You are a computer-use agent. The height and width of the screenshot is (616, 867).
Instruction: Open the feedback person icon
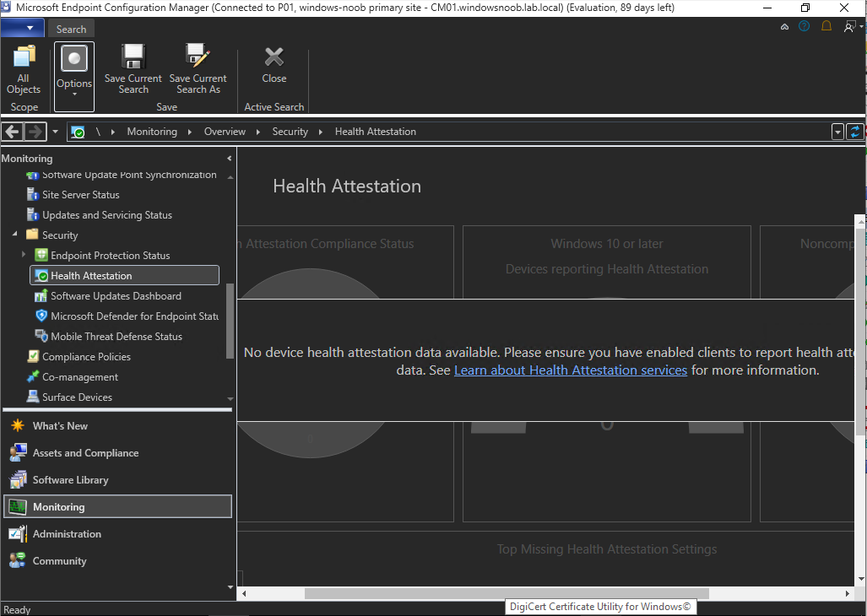pos(849,26)
